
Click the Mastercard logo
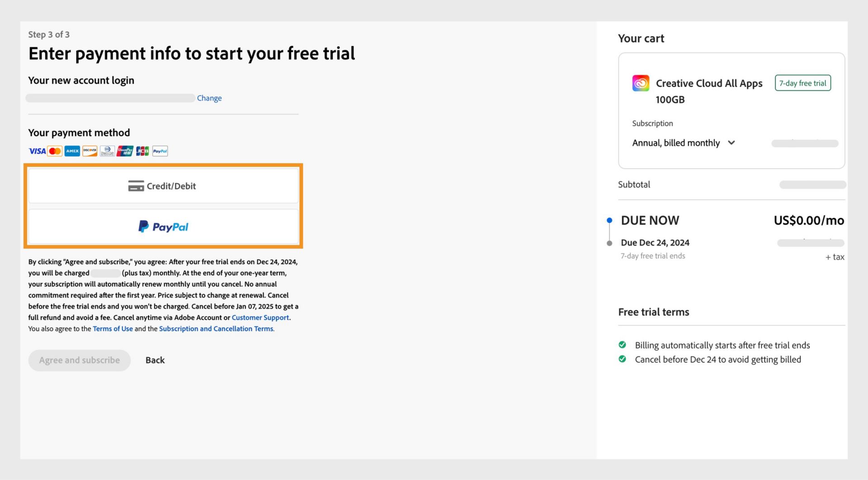tap(55, 151)
